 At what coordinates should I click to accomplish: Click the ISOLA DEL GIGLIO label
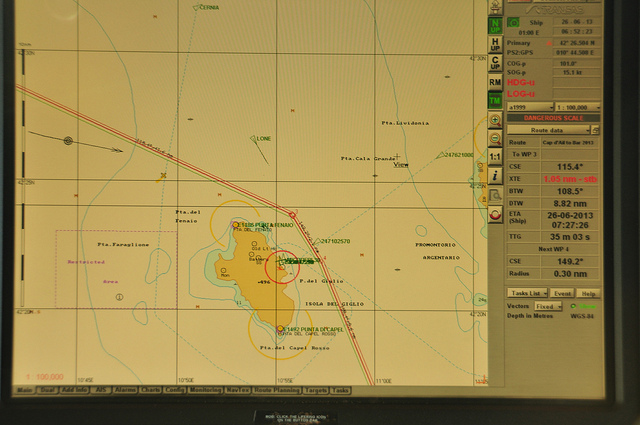pyautogui.click(x=334, y=304)
